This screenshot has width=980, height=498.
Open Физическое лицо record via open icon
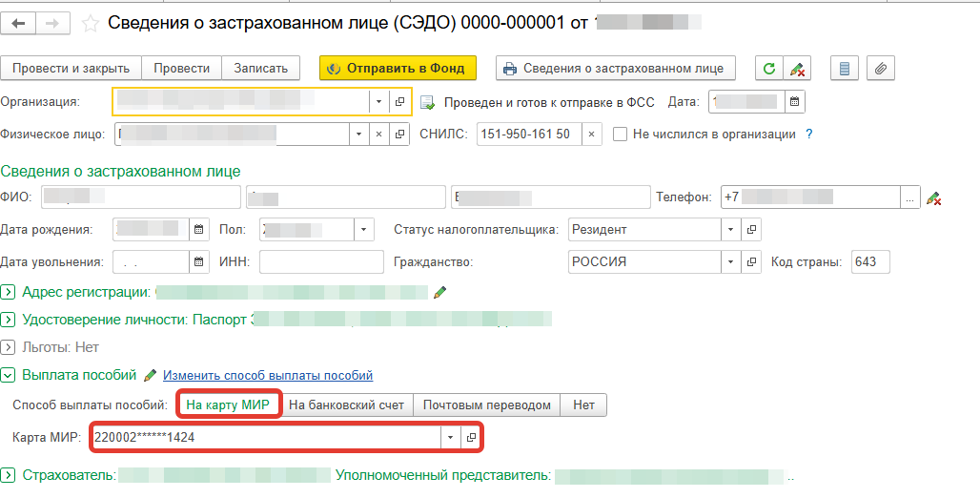point(399,134)
